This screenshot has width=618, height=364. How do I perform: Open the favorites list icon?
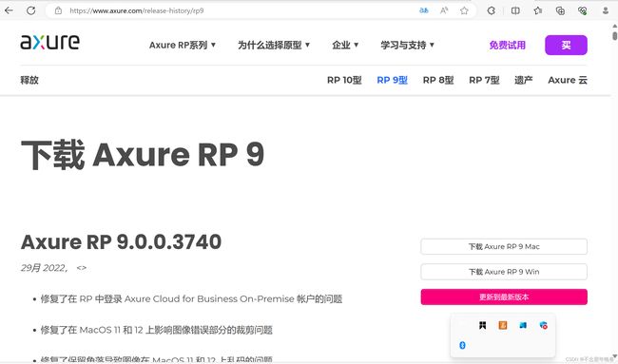pos(538,10)
